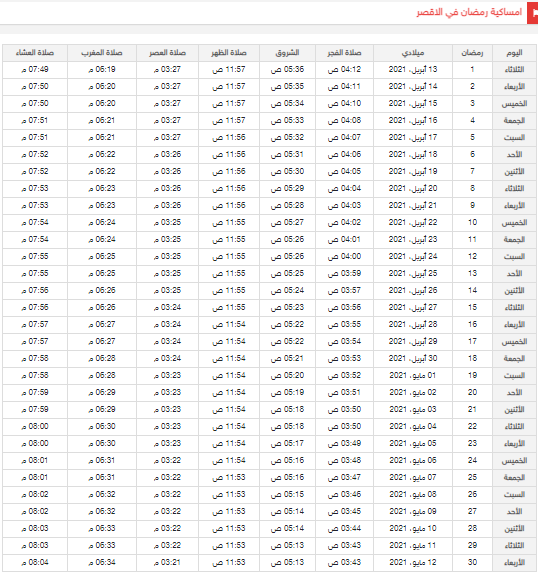Select the اليوم column header

click(514, 53)
